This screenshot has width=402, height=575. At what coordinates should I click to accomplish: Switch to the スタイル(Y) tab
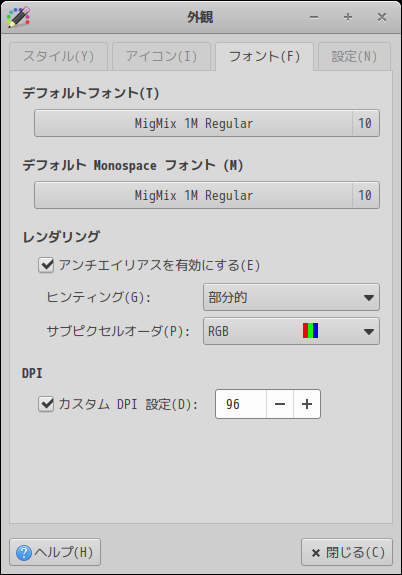[59, 56]
